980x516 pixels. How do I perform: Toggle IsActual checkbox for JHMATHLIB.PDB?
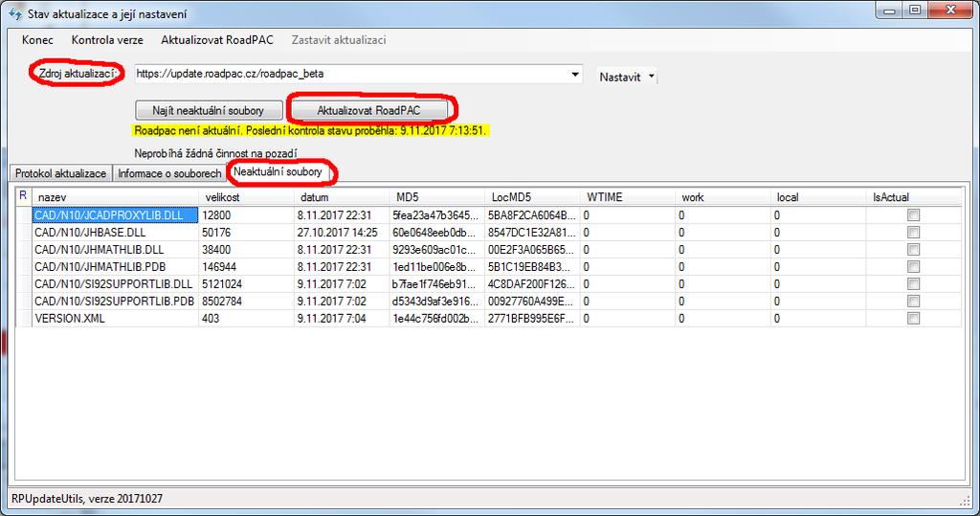point(913,266)
